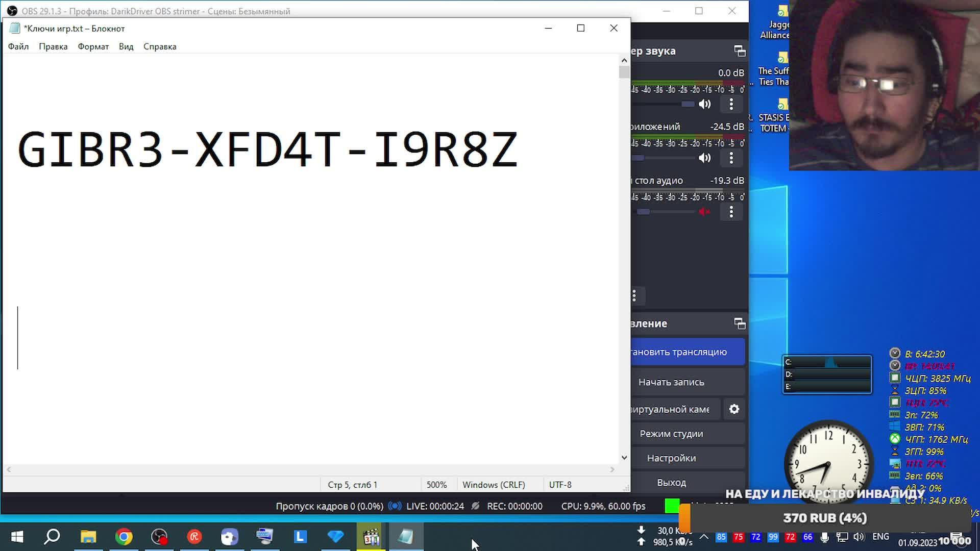Open options menu for first audio channel

pyautogui.click(x=731, y=104)
